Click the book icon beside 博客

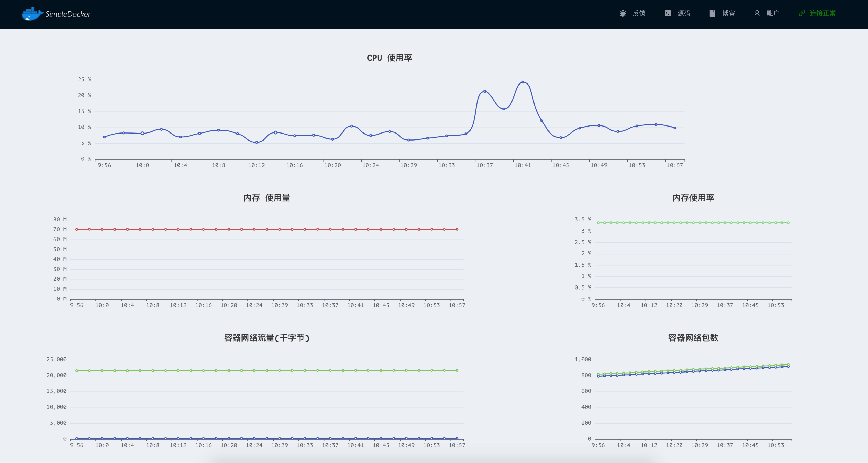tap(712, 13)
